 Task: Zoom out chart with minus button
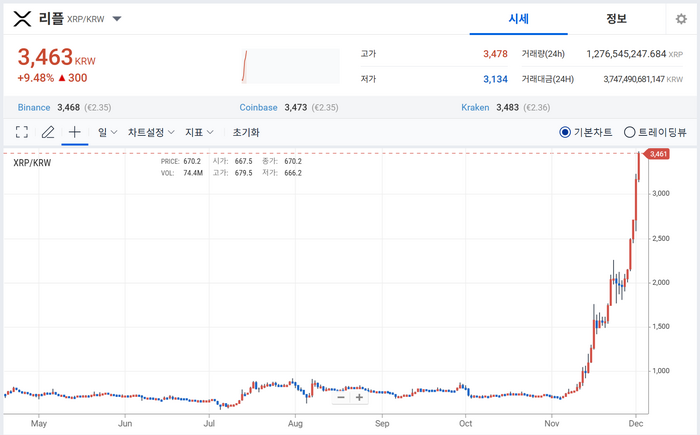click(x=341, y=397)
